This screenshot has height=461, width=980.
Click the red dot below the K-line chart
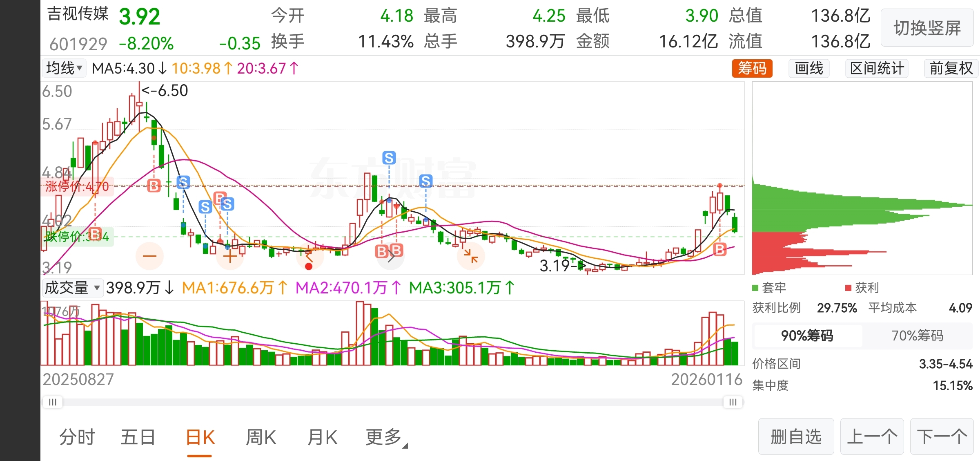309,267
